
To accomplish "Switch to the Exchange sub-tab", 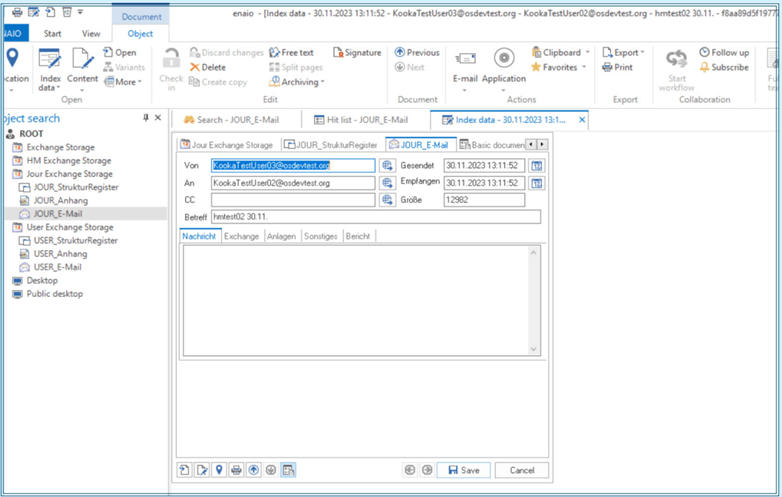I will pyautogui.click(x=241, y=236).
